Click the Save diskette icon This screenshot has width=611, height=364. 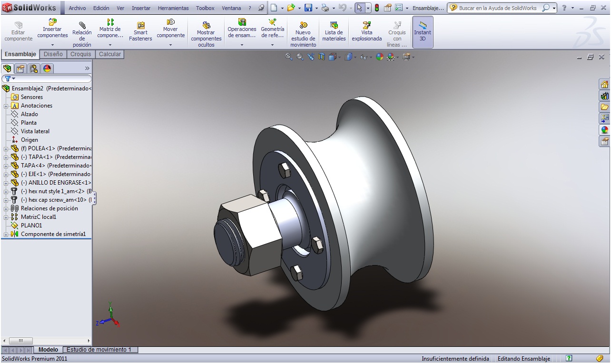(x=308, y=8)
